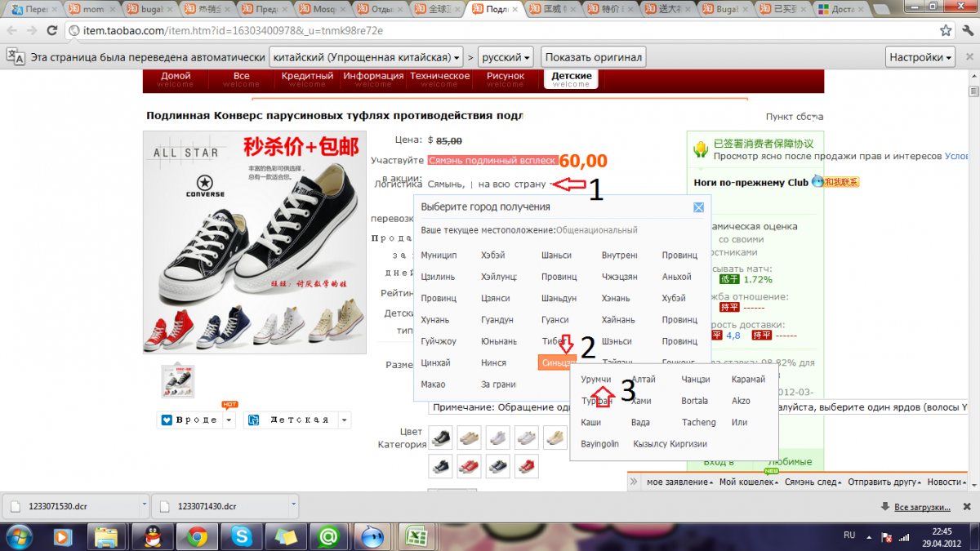Screen dimensions: 980x551
Task: Select Макао in the region list
Action: tap(433, 384)
